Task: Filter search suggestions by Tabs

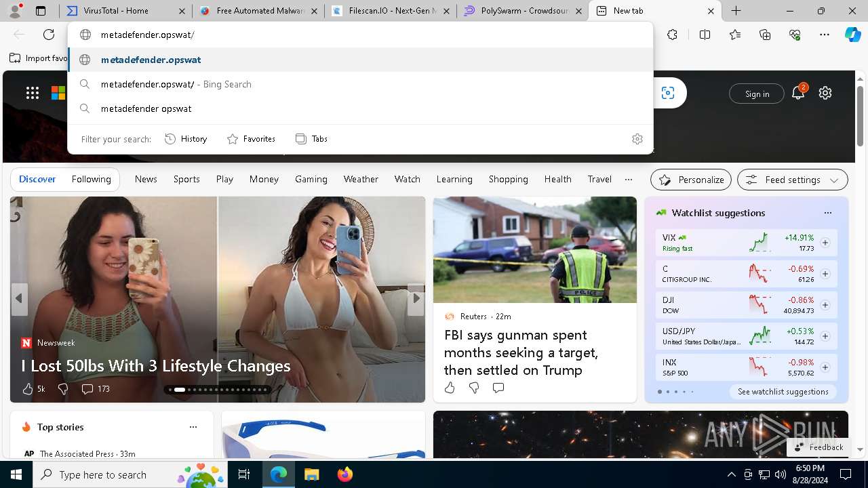Action: [311, 139]
